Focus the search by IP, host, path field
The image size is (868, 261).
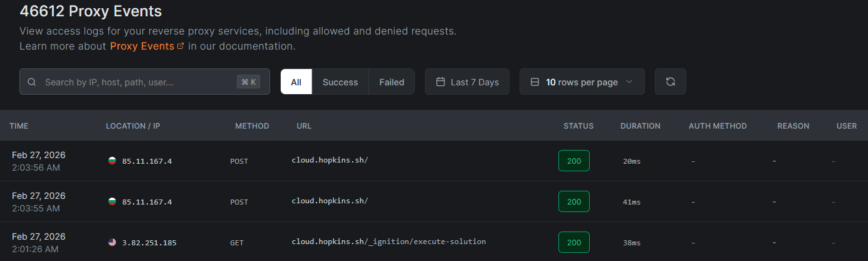[x=138, y=82]
